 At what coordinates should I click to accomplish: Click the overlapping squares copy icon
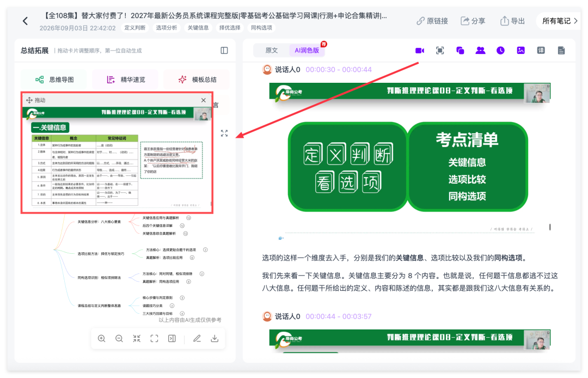tap(460, 51)
